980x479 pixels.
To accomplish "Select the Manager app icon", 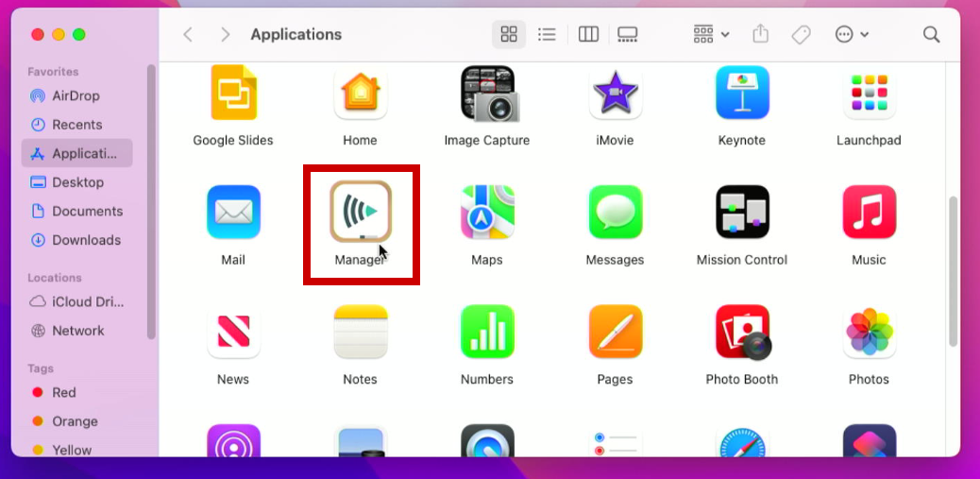I will point(361,212).
